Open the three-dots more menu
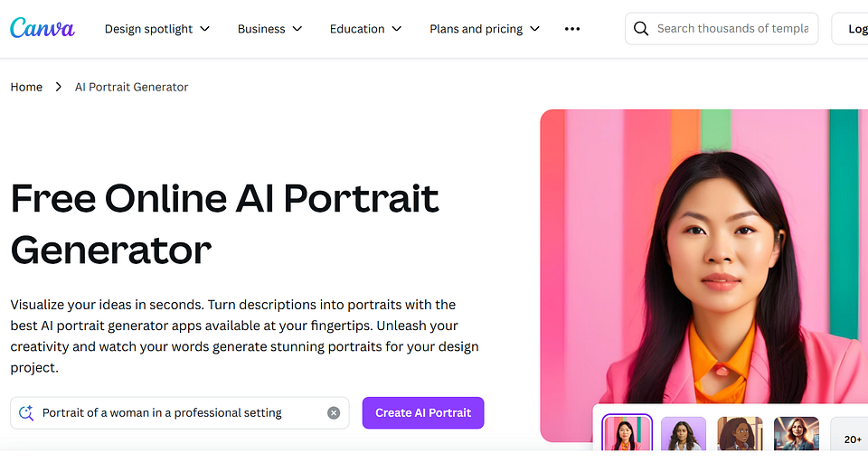Screen dimensions: 868x463 coord(571,29)
